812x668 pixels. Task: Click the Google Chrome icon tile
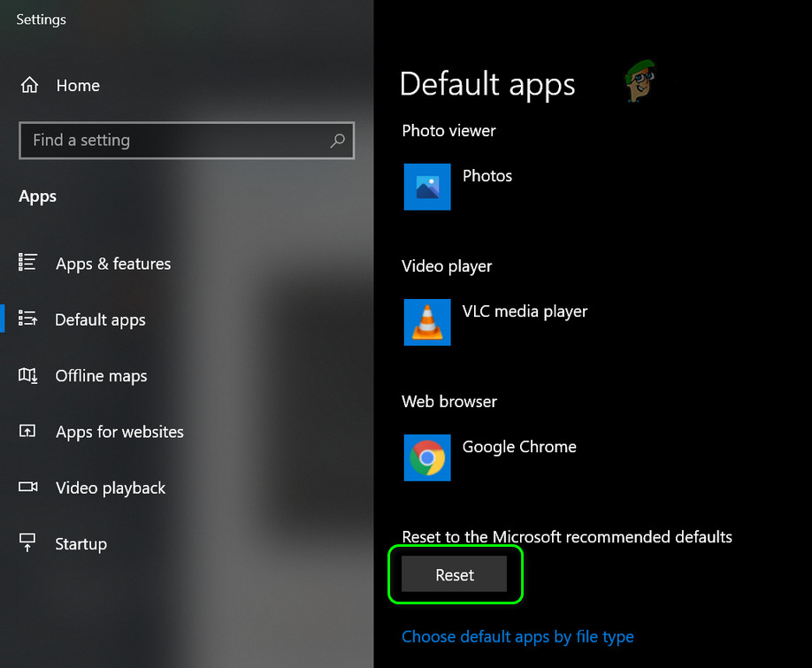(427, 457)
